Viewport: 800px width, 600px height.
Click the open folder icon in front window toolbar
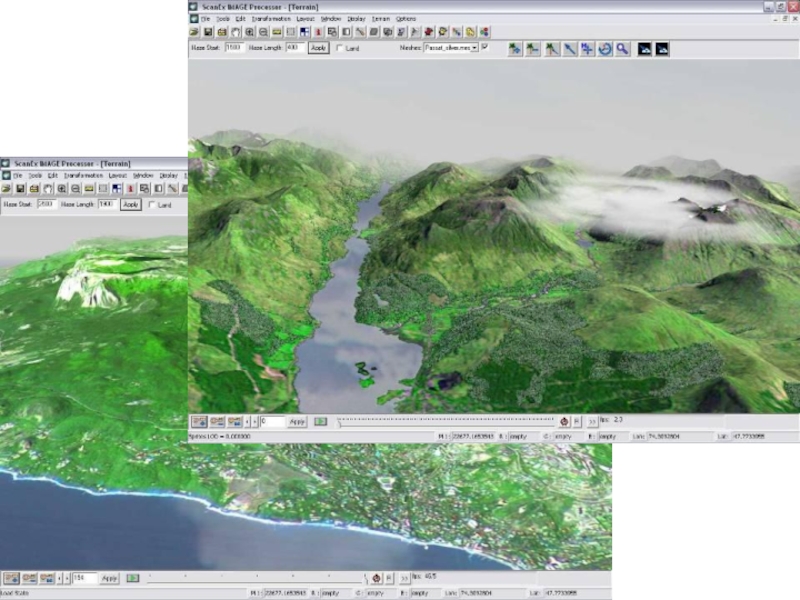coord(195,32)
